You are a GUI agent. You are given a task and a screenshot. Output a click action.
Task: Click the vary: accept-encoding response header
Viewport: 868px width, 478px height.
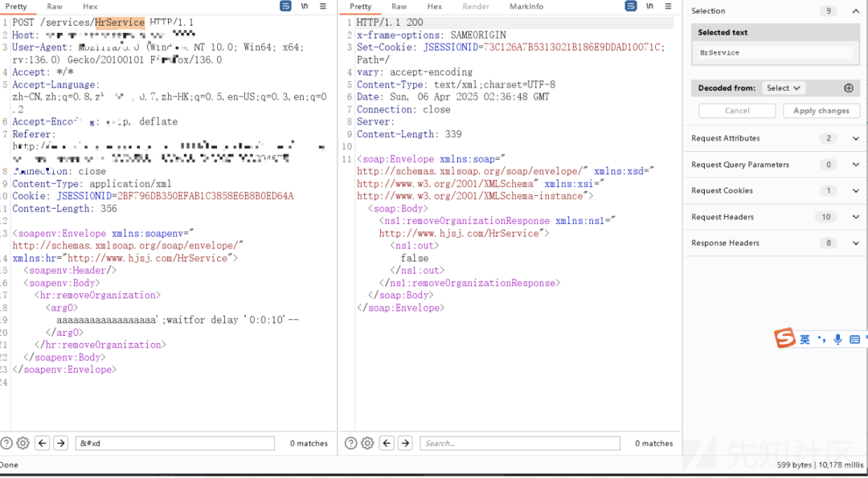(415, 72)
